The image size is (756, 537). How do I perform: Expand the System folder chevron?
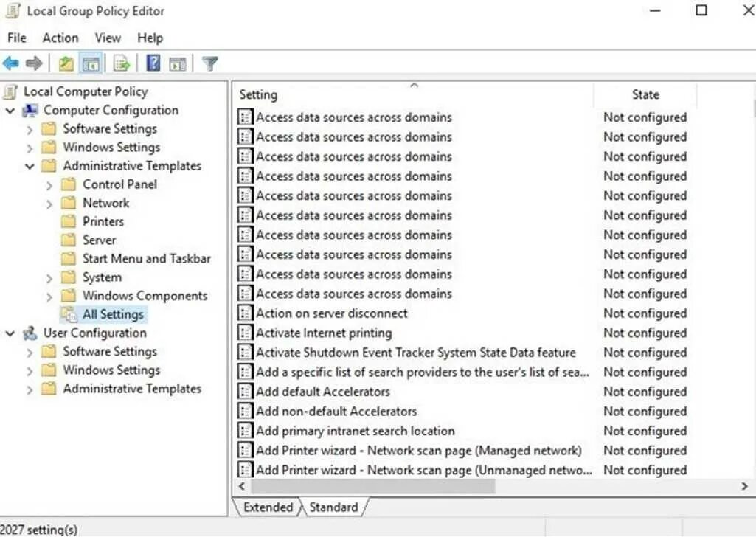tap(49, 278)
